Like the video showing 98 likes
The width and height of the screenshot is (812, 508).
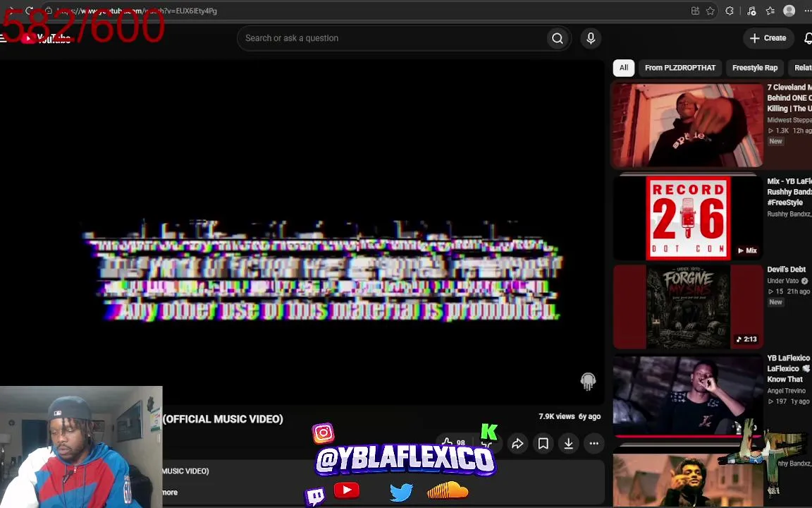[454, 442]
